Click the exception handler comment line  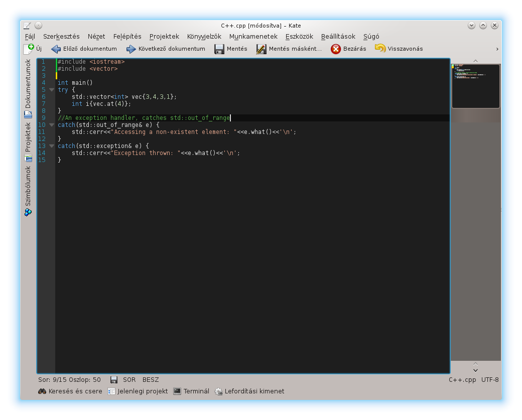click(144, 118)
